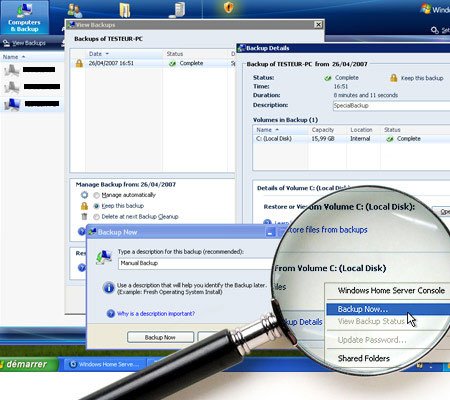Click restore files from backups link
Viewport: 450px width, 400px height.
328,230
